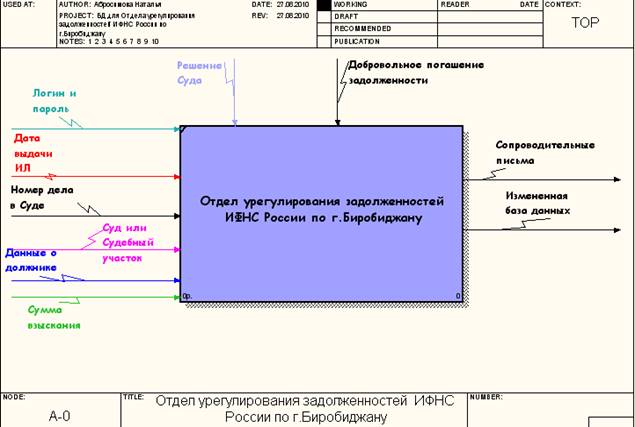Screen dimensions: 635x427
Task: Select the A-0 node field
Action: (x=60, y=414)
